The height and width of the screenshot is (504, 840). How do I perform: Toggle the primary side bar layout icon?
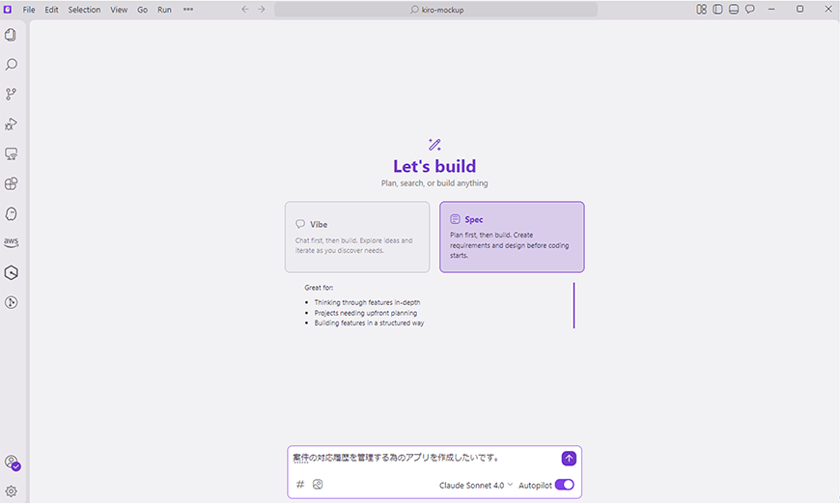pyautogui.click(x=717, y=9)
